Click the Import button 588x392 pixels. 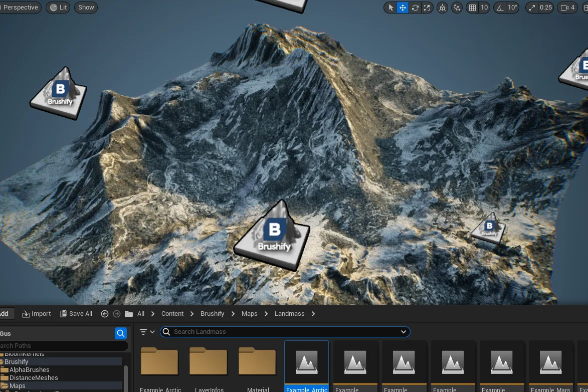click(x=37, y=314)
